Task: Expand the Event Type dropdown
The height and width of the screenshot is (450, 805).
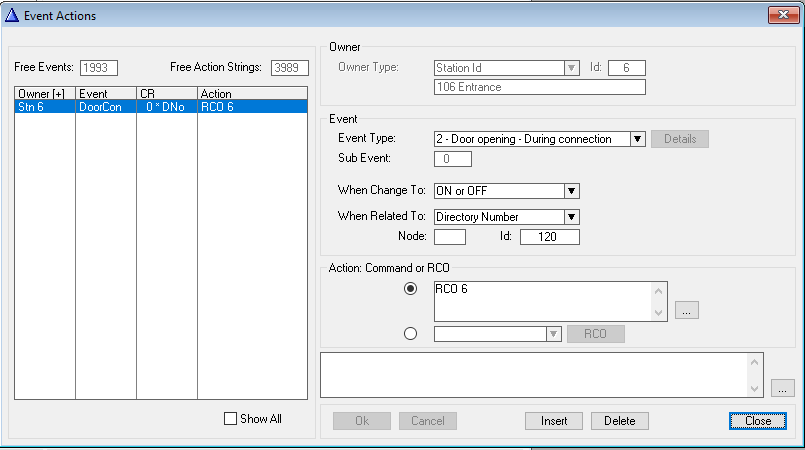Action: click(637, 139)
